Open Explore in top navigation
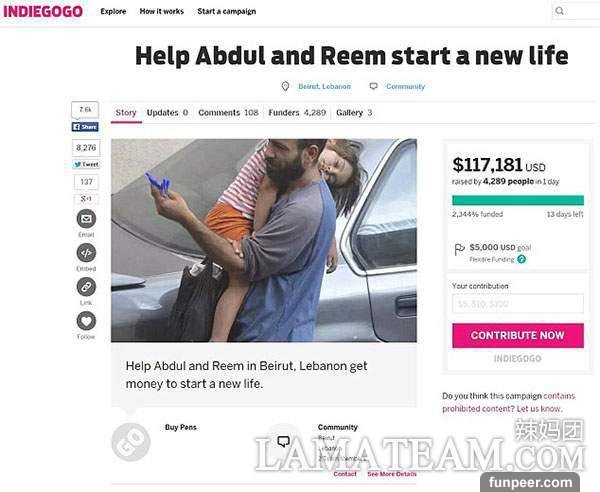Viewport: 600px width, 492px height. click(113, 11)
